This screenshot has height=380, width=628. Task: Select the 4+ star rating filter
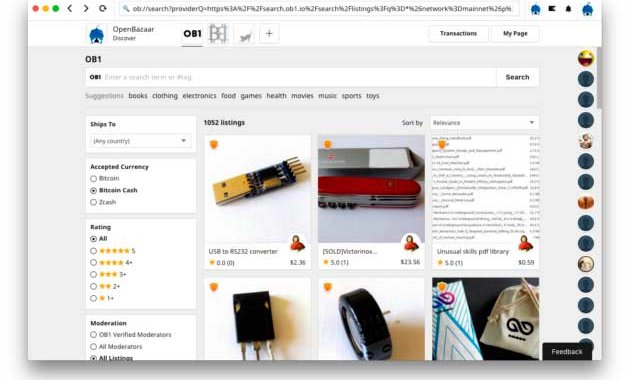tap(93, 263)
